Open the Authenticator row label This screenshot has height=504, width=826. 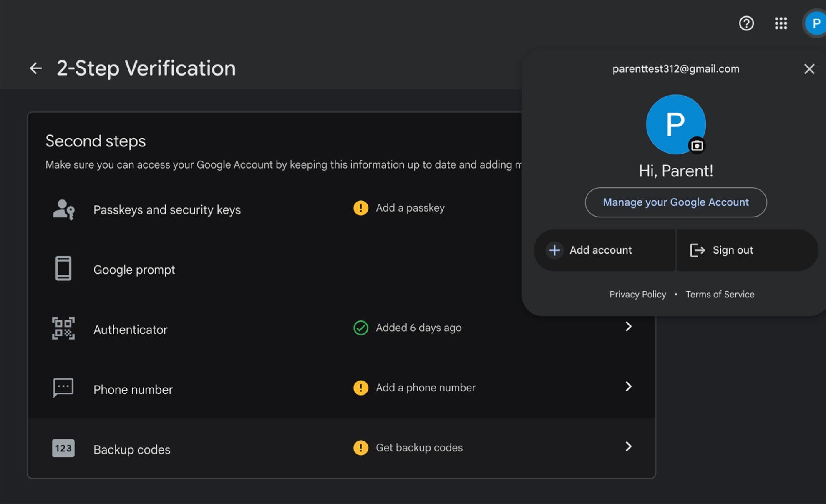pyautogui.click(x=130, y=330)
